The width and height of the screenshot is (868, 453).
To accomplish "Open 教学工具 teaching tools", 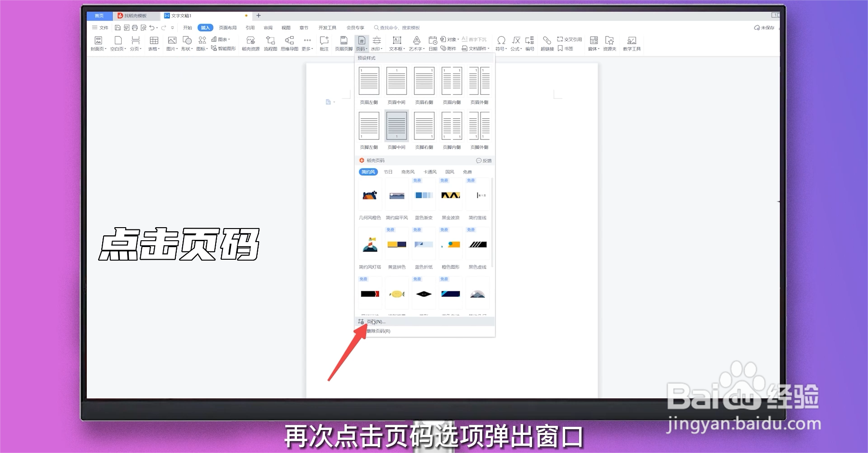I will pyautogui.click(x=632, y=44).
